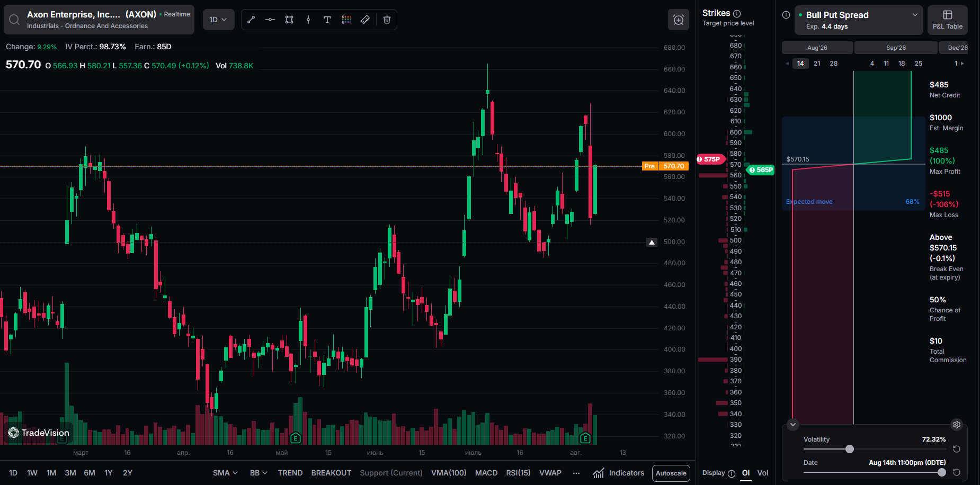Screen dimensions: 980x485
Task: Open the P&L chart settings gear
Action: pos(957,424)
